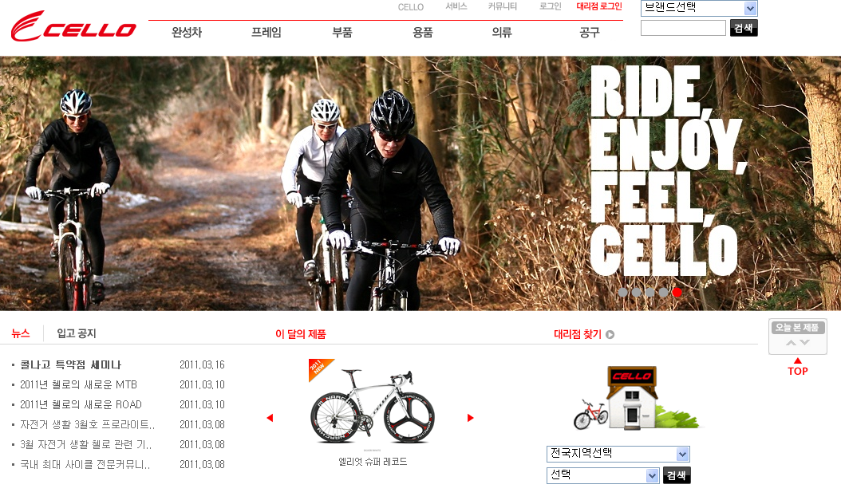The height and width of the screenshot is (504, 841).
Task: Open the 콜나고 특약점 세미나 news item
Action: tap(71, 364)
